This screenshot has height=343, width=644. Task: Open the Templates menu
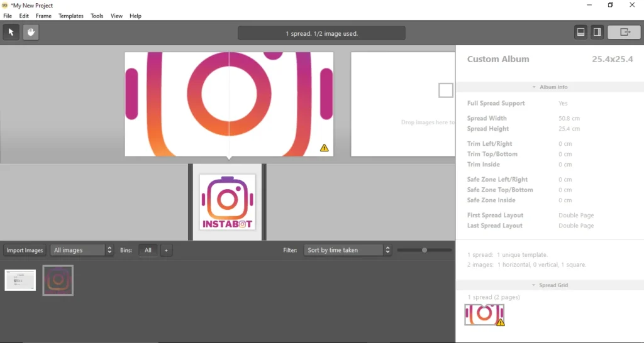pyautogui.click(x=70, y=16)
